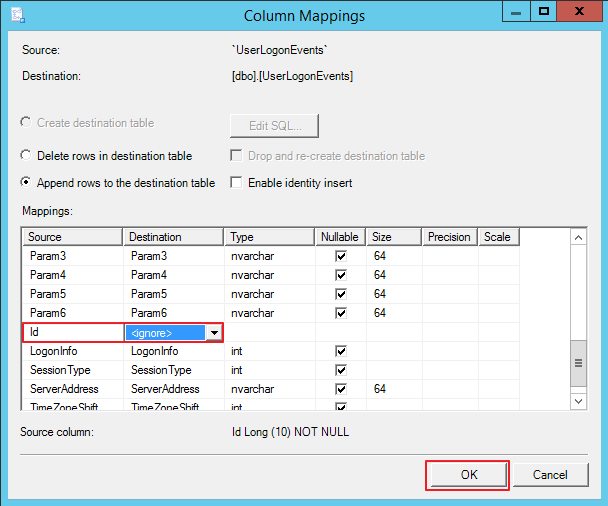This screenshot has height=506, width=608.
Task: Toggle Nullable checkbox for Param6 row
Action: click(341, 313)
